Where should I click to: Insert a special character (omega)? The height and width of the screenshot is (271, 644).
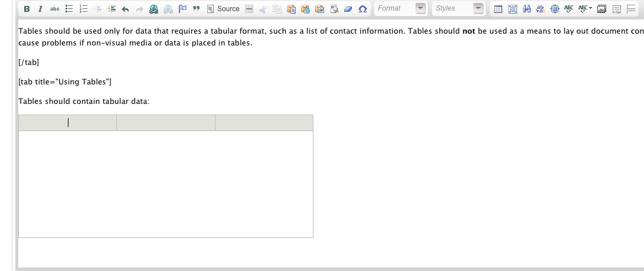click(x=362, y=9)
